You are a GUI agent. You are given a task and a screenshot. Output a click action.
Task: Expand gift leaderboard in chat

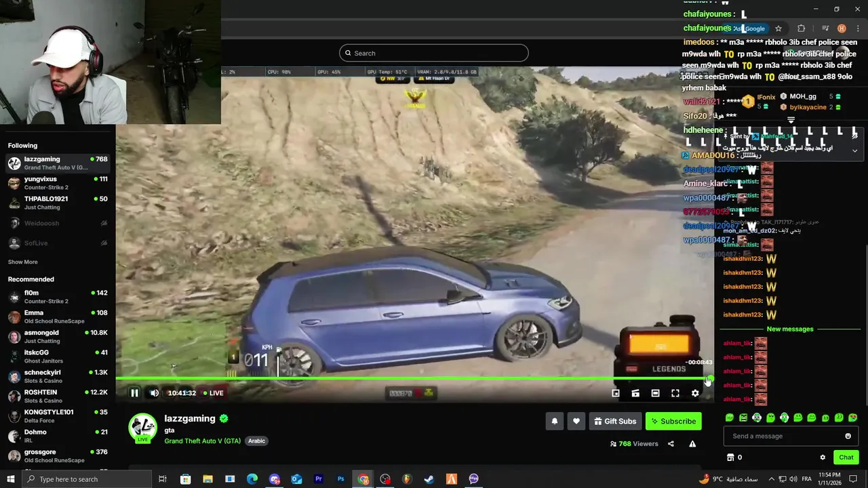click(x=791, y=120)
